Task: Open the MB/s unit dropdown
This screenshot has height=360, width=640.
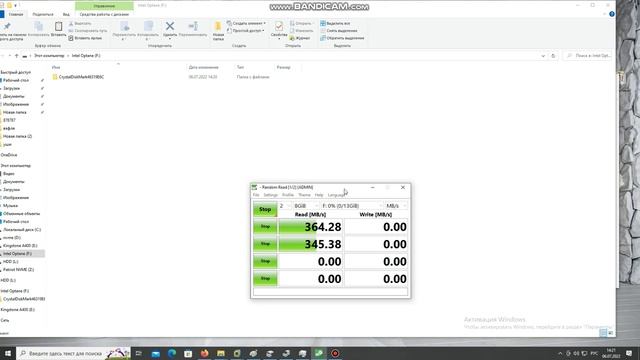Action: pos(396,206)
